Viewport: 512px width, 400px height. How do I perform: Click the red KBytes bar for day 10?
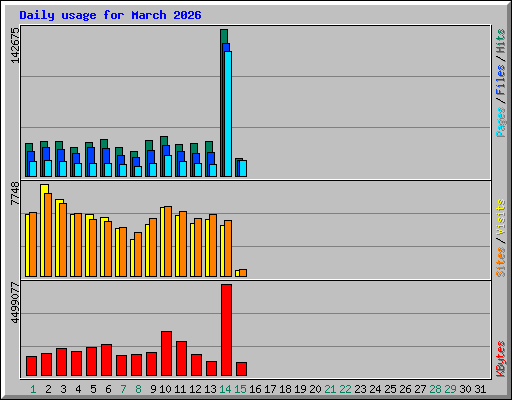(x=166, y=354)
